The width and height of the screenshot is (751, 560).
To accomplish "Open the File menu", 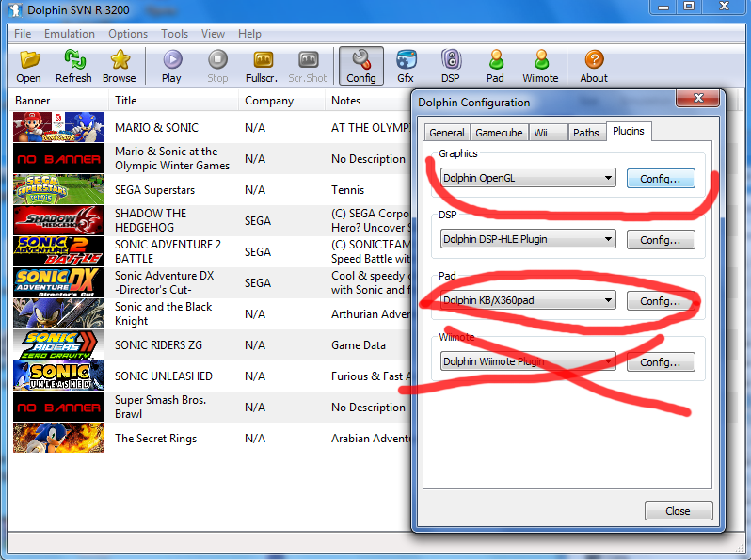I will point(23,34).
